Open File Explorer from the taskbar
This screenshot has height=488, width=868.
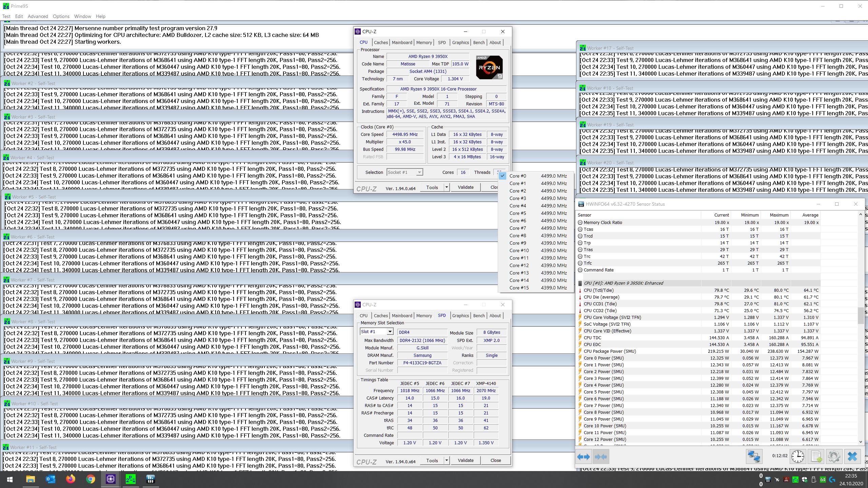coord(30,479)
